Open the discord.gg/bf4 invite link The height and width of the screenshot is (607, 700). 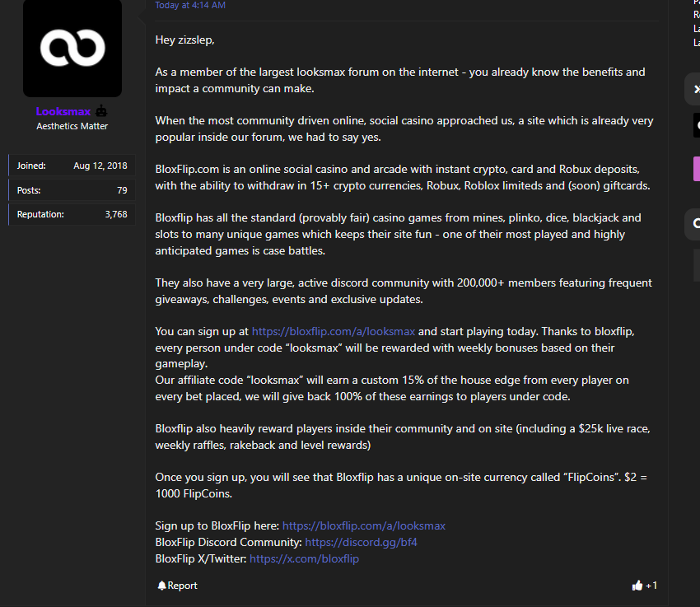362,542
